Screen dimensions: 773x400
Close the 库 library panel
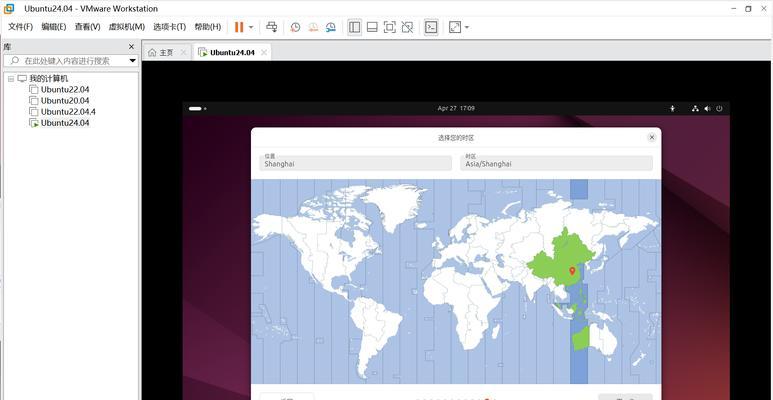(131, 46)
